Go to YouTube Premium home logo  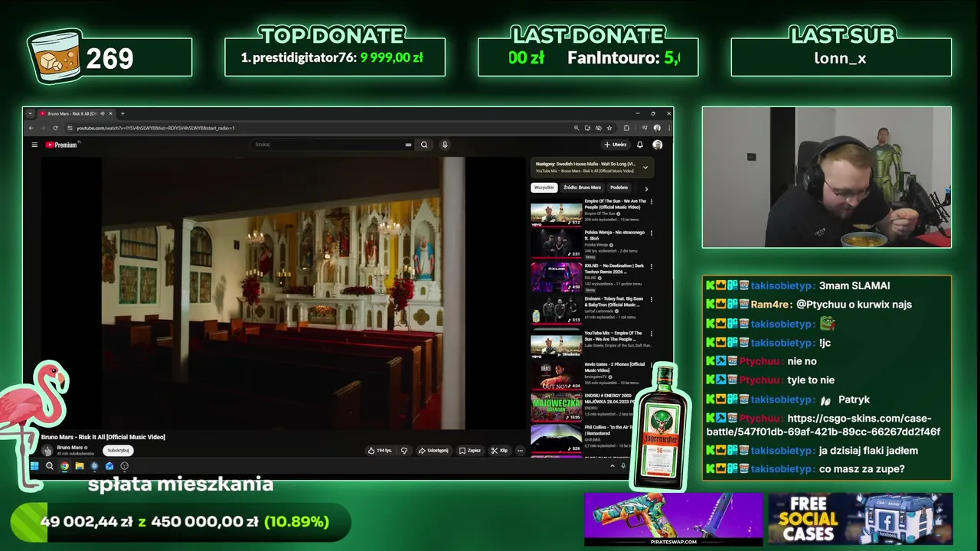pos(61,145)
